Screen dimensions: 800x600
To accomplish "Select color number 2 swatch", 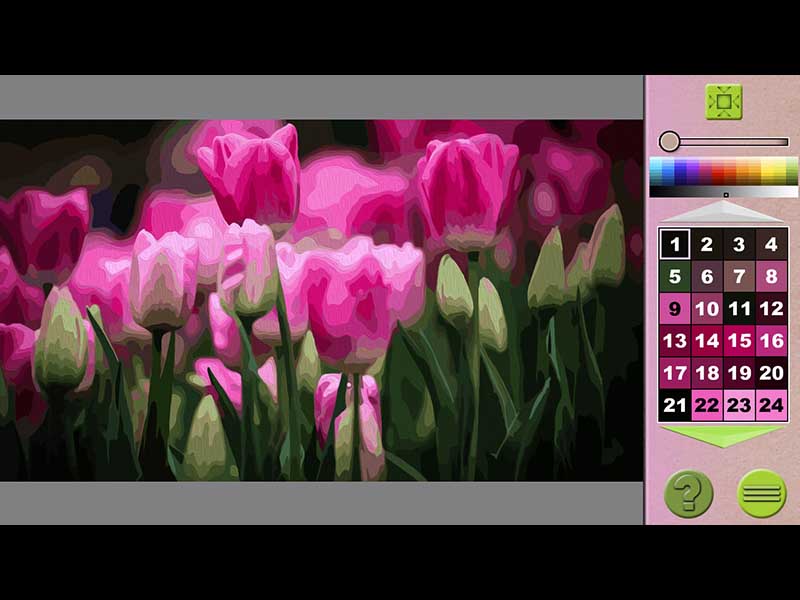I will [x=707, y=244].
